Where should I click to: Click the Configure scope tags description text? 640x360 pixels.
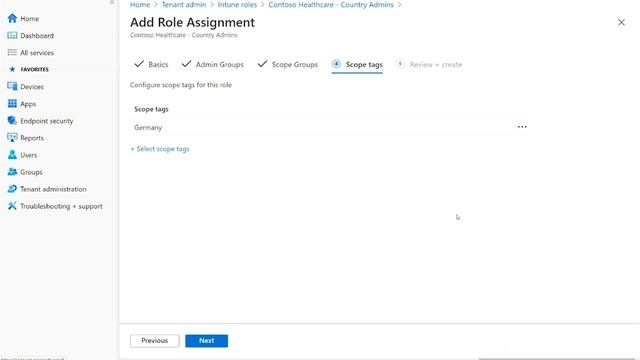tap(181, 85)
